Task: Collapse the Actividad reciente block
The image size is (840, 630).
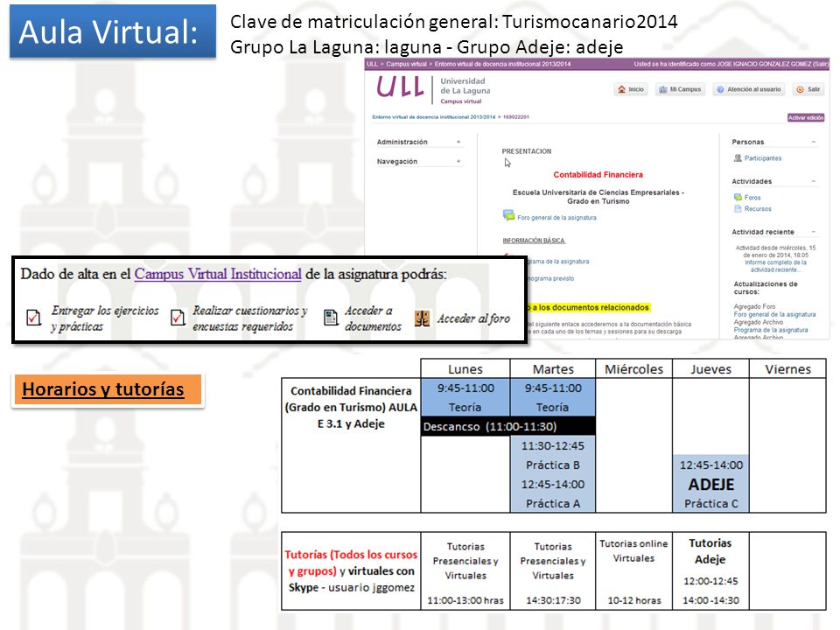Action: (813, 232)
